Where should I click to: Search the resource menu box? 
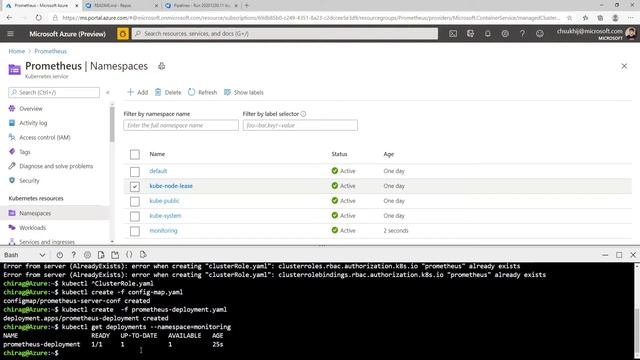point(54,92)
